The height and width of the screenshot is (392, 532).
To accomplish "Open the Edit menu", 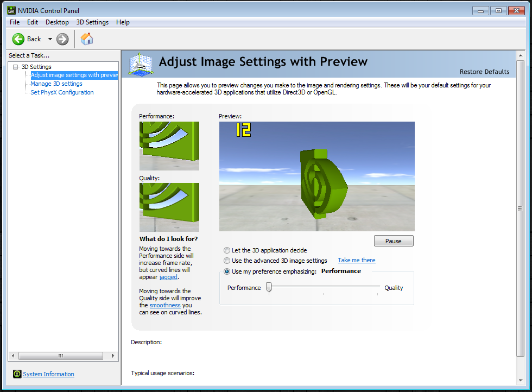I will tap(33, 22).
